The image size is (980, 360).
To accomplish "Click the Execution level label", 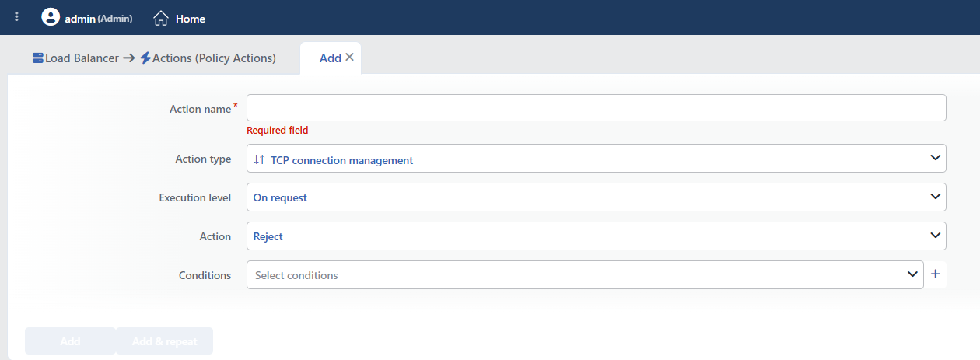I will [195, 197].
